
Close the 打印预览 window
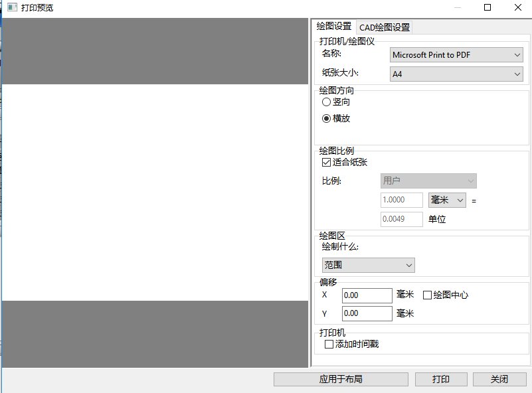click(x=518, y=7)
